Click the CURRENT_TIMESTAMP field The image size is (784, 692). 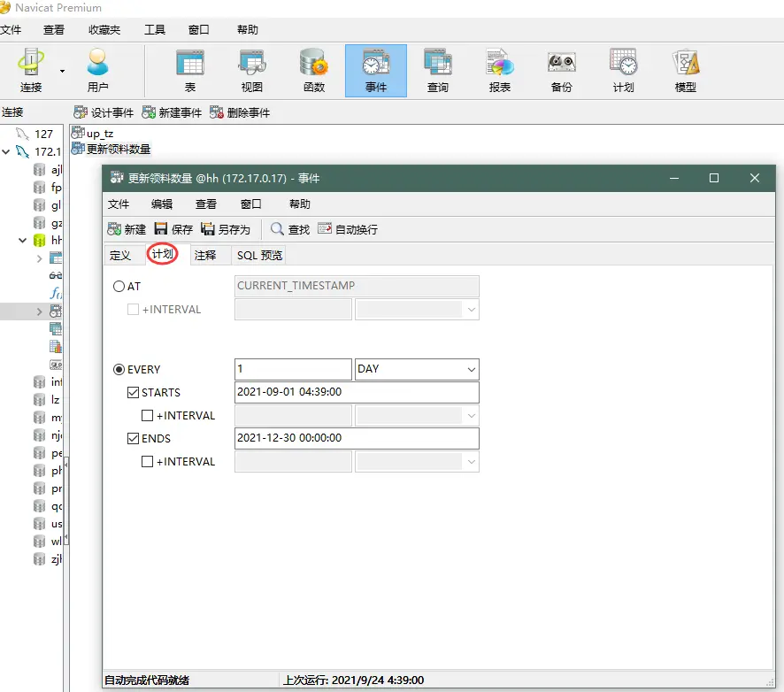pos(357,286)
